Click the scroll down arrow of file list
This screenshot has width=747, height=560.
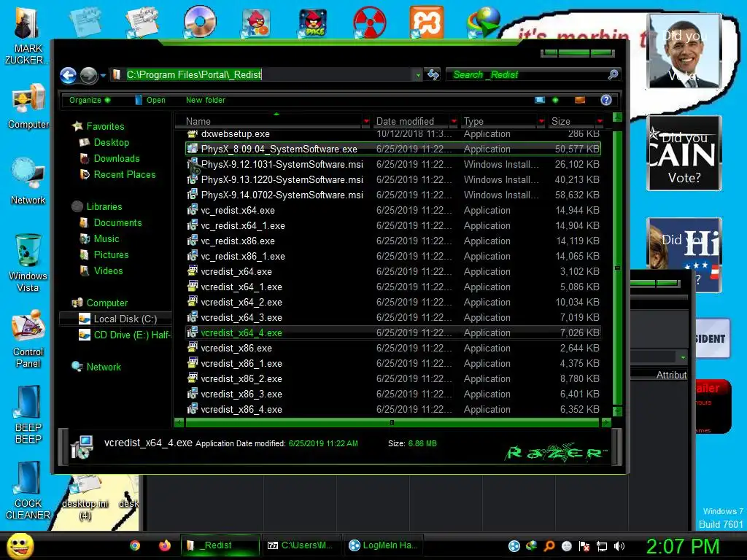[x=617, y=411]
